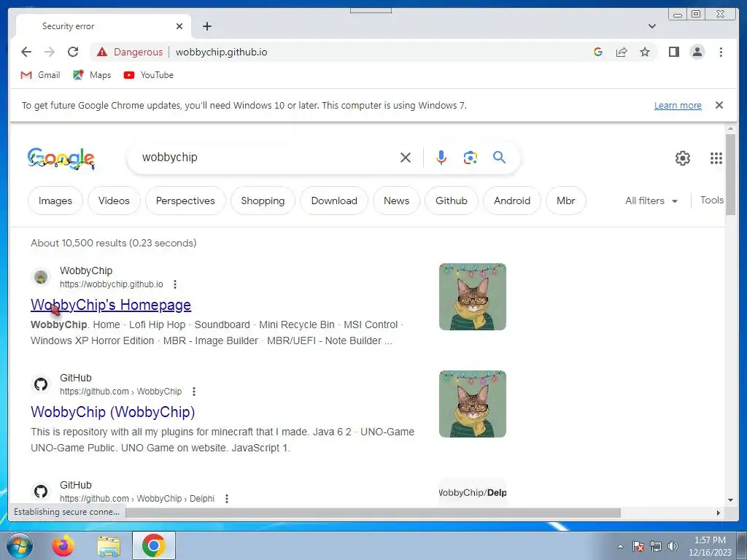The image size is (747, 560).
Task: Open YouTube bookmark
Action: tap(148, 75)
